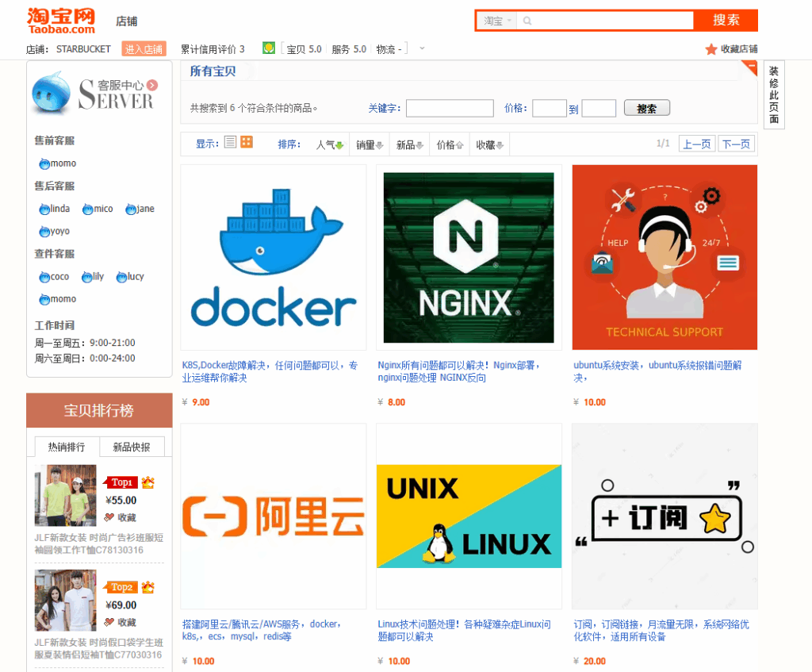Click the Wangwang icon next to lucy
Screen dimensions: 812x672
click(x=121, y=277)
